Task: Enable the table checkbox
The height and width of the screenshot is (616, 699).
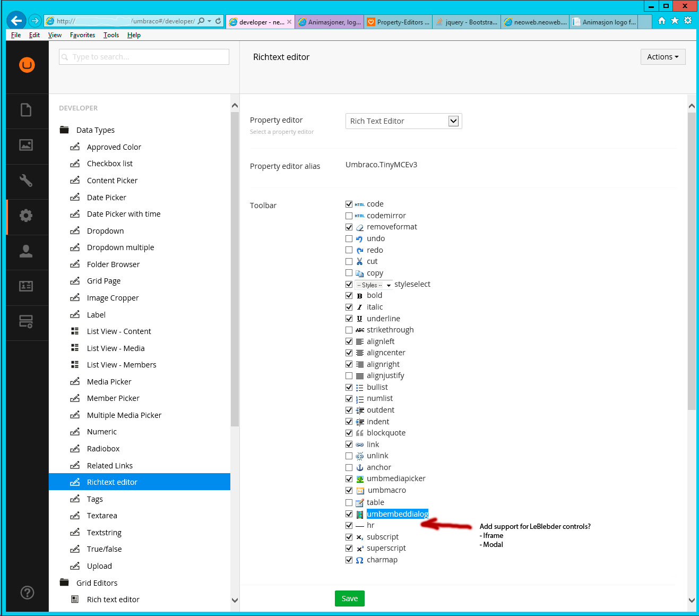Action: (349, 502)
